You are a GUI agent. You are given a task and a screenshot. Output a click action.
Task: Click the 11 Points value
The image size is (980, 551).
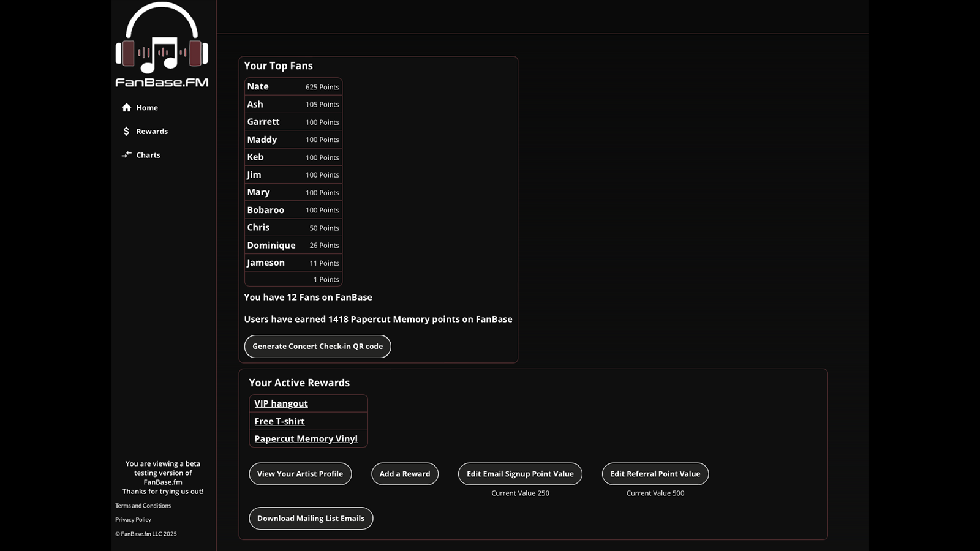[324, 263]
